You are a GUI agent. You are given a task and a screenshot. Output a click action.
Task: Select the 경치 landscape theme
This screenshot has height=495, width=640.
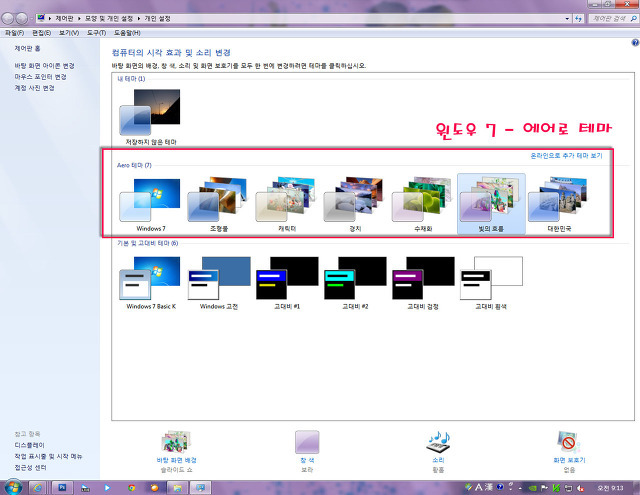point(355,204)
